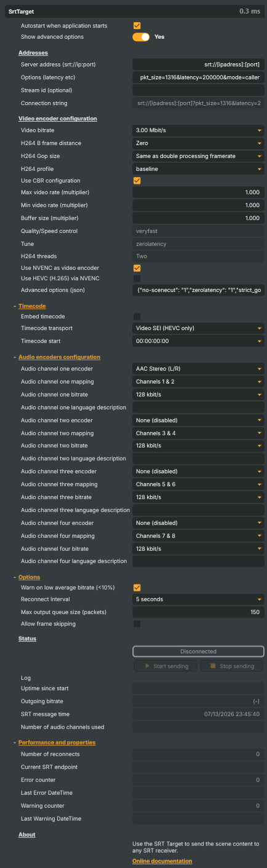Viewport: 267px width, 868px height.
Task: Click the Video encoder configuration heading
Action: point(58,118)
